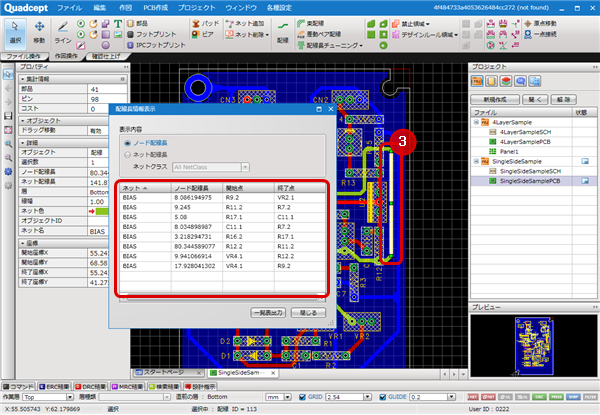Click the 一覧表出力 button
This screenshot has width=600, height=415.
[269, 313]
